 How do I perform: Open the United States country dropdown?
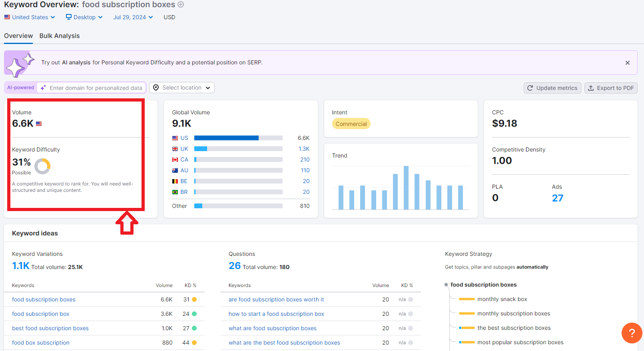point(30,17)
